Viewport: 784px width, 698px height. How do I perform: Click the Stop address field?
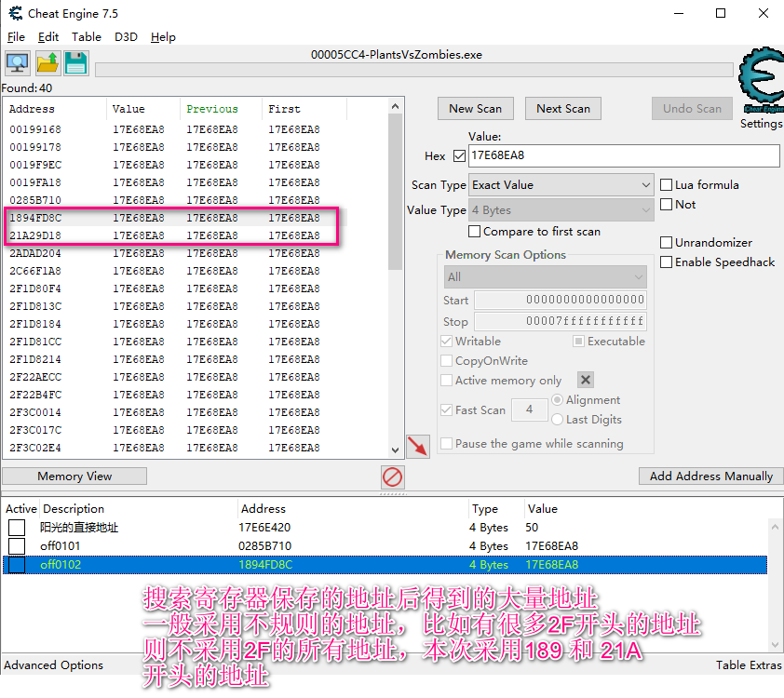[x=561, y=321]
